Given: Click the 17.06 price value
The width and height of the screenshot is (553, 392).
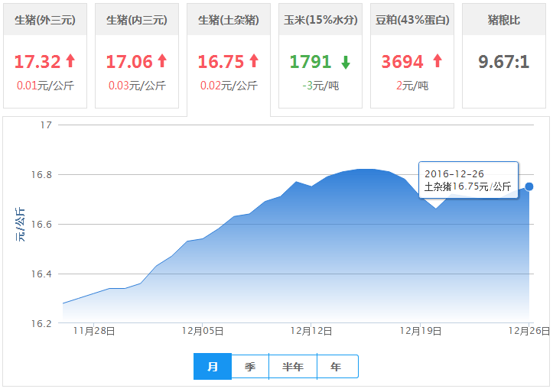Looking at the screenshot, I should tap(129, 62).
